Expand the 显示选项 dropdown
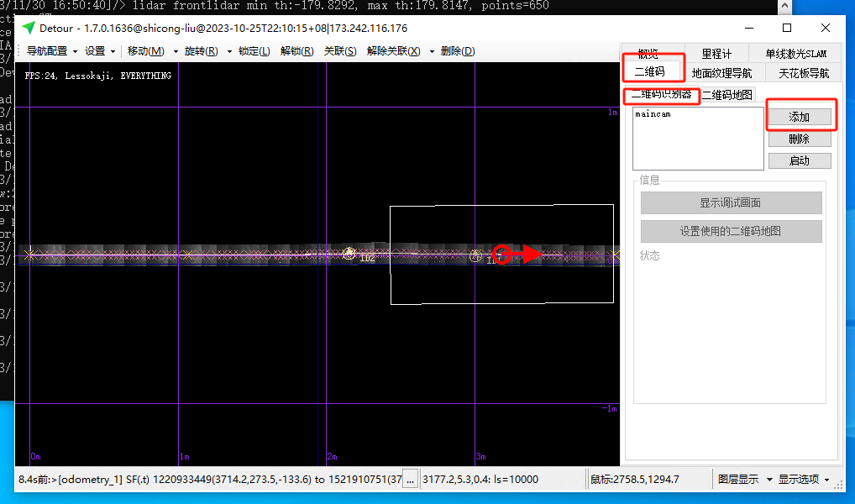855x504 pixels. click(x=803, y=480)
